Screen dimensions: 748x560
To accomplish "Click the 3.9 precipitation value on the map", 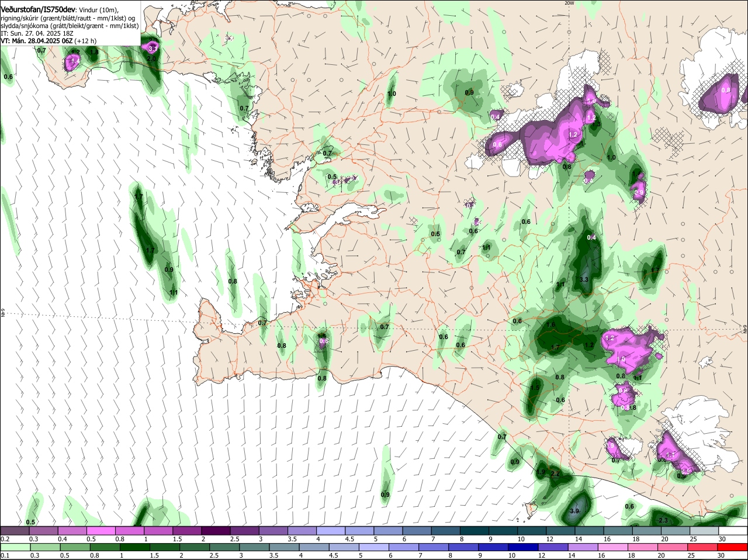I will click(x=574, y=511).
